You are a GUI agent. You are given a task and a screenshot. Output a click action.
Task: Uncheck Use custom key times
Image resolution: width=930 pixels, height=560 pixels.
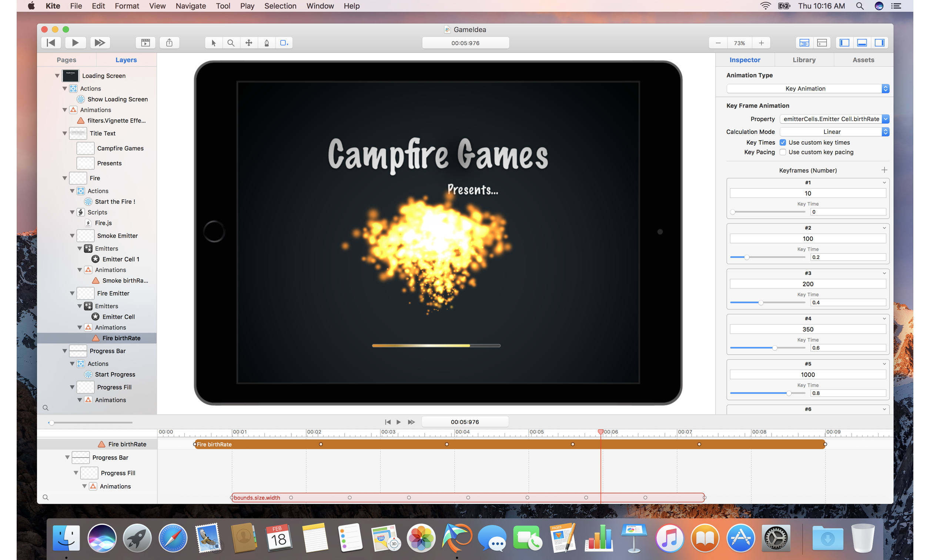tap(783, 142)
